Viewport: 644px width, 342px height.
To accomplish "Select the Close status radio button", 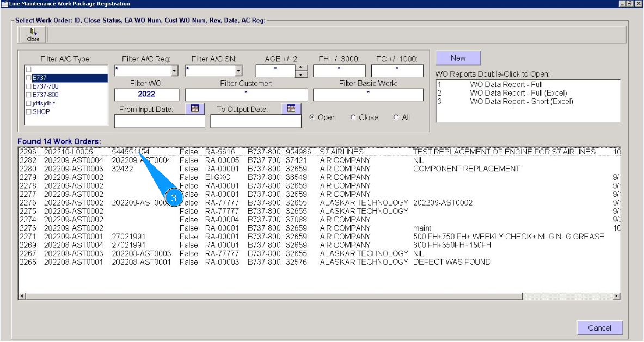I will 353,117.
